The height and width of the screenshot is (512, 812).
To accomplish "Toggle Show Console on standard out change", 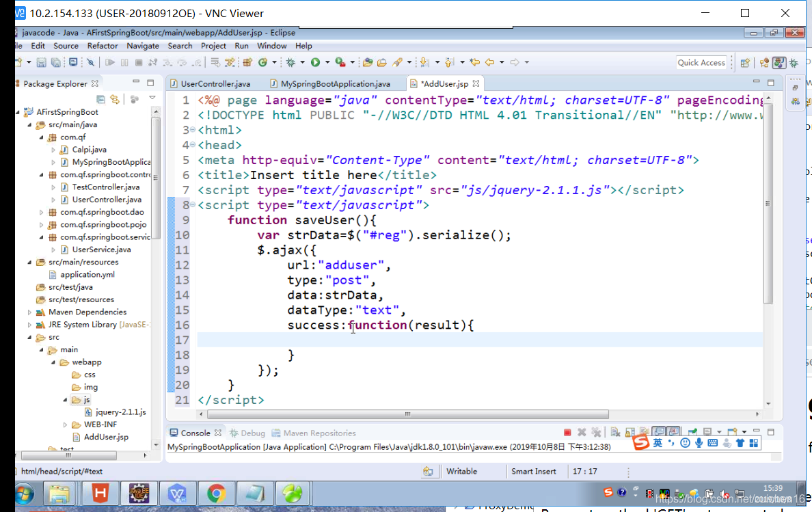I will pyautogui.click(x=659, y=432).
